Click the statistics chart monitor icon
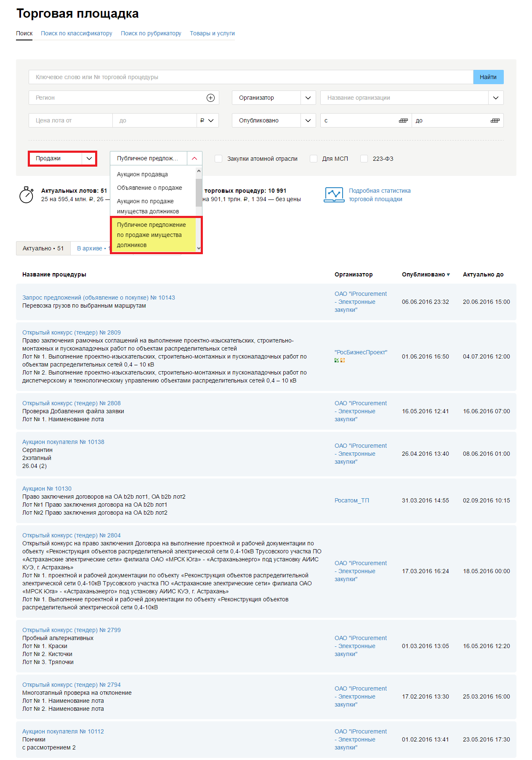The image size is (532, 760). point(334,195)
